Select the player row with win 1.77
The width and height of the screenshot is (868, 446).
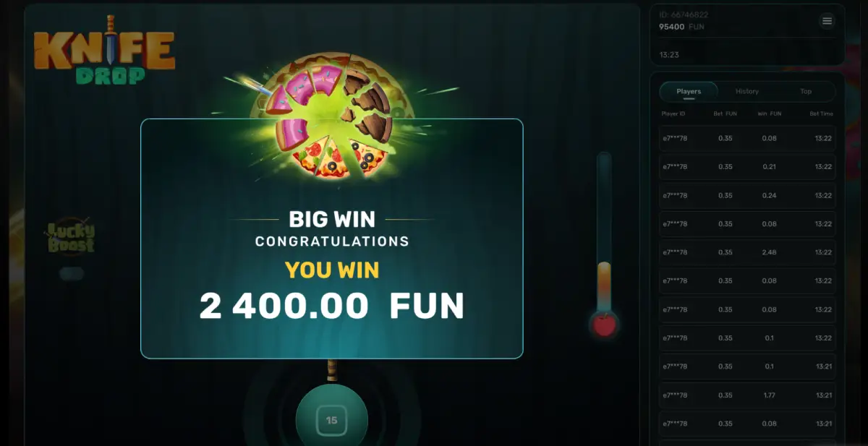[x=747, y=395]
